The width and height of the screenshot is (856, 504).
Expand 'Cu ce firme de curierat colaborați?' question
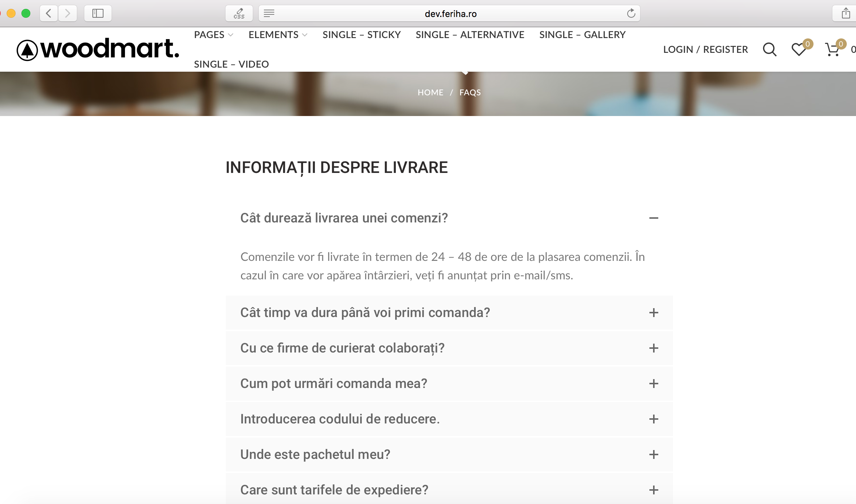click(x=653, y=348)
